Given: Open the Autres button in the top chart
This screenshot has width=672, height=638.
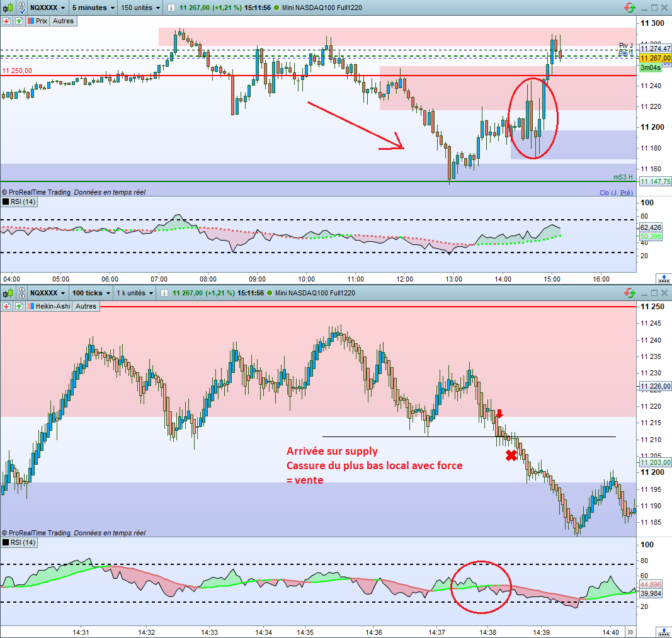Looking at the screenshot, I should pyautogui.click(x=63, y=21).
